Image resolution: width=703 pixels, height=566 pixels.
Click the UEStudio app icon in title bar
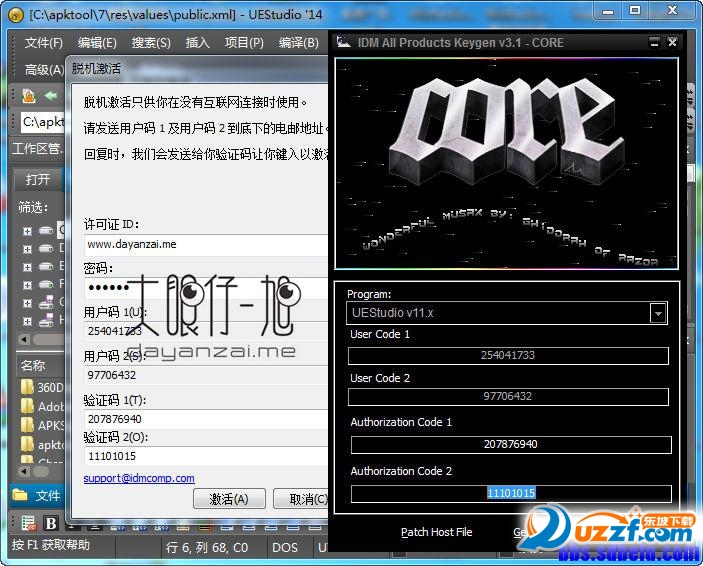(16, 15)
